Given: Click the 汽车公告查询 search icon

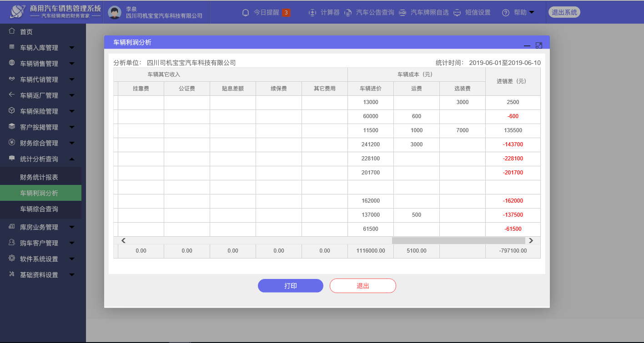Looking at the screenshot, I should click(348, 13).
